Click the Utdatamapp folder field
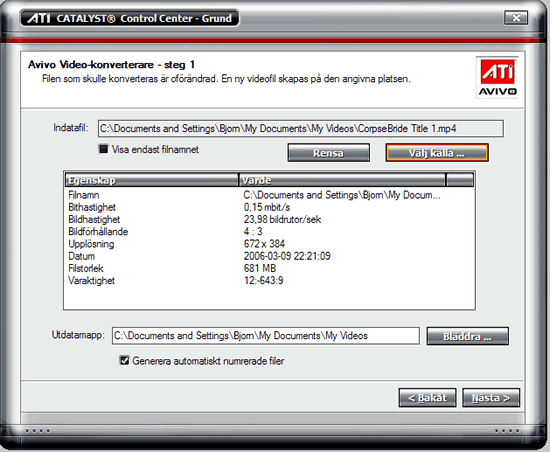 266,336
